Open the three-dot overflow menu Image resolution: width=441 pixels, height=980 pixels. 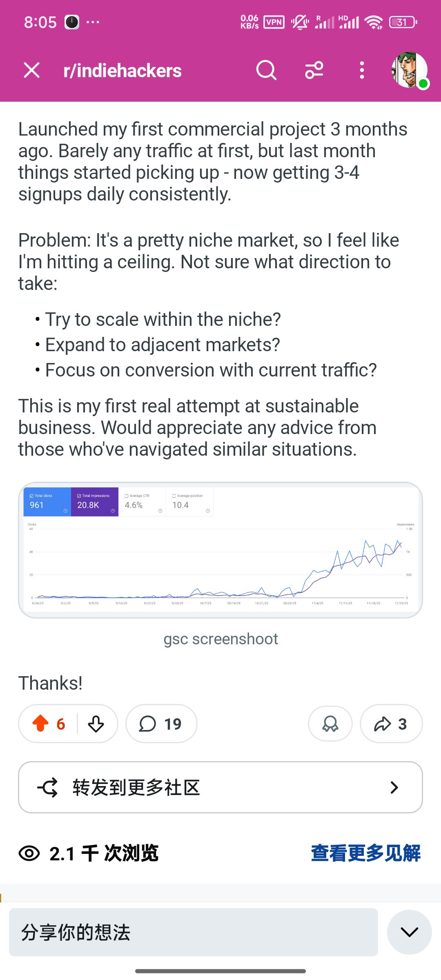[362, 70]
